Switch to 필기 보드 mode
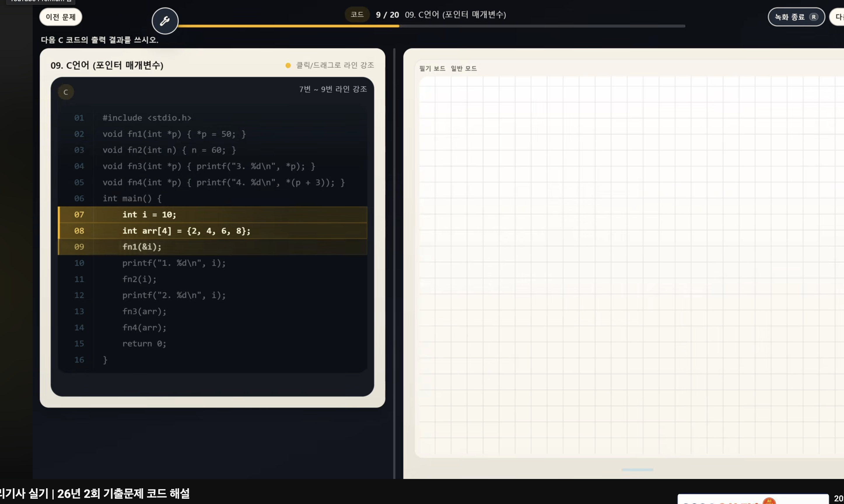Image resolution: width=844 pixels, height=504 pixels. (432, 68)
